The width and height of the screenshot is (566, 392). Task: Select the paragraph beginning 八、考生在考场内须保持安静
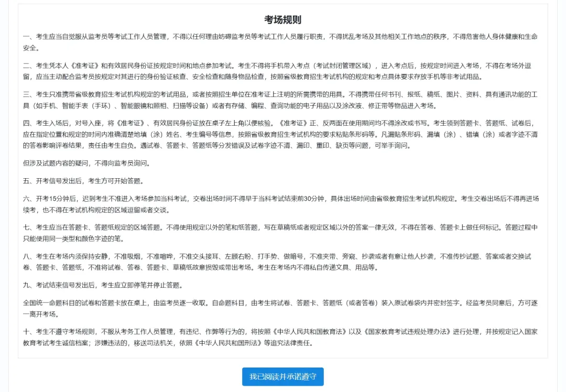pos(277,262)
